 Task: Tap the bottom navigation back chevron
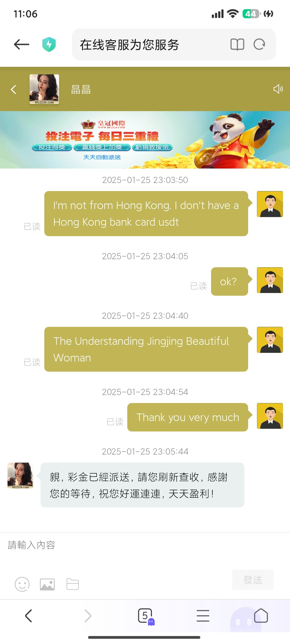pyautogui.click(x=28, y=616)
